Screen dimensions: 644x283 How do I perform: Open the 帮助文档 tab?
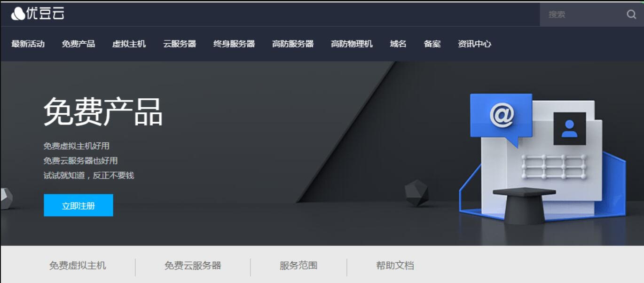tap(395, 266)
